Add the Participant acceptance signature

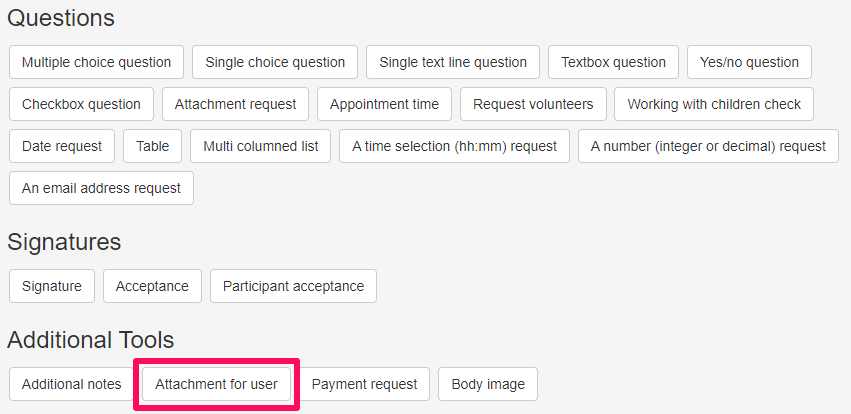tap(293, 286)
